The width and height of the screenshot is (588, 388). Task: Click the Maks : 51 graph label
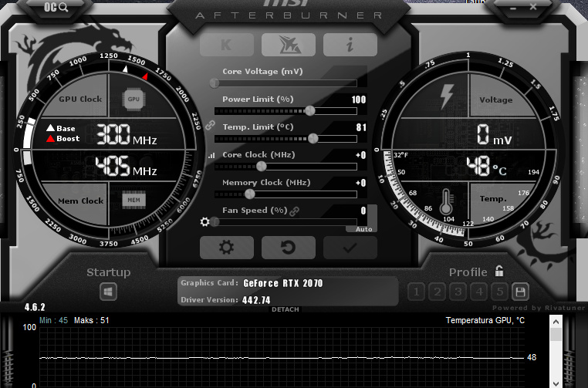pos(92,320)
